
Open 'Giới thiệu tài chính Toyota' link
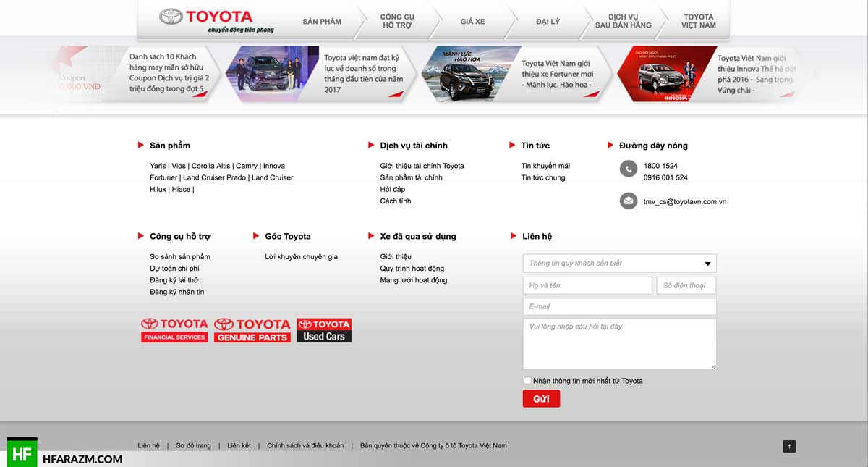pos(422,166)
